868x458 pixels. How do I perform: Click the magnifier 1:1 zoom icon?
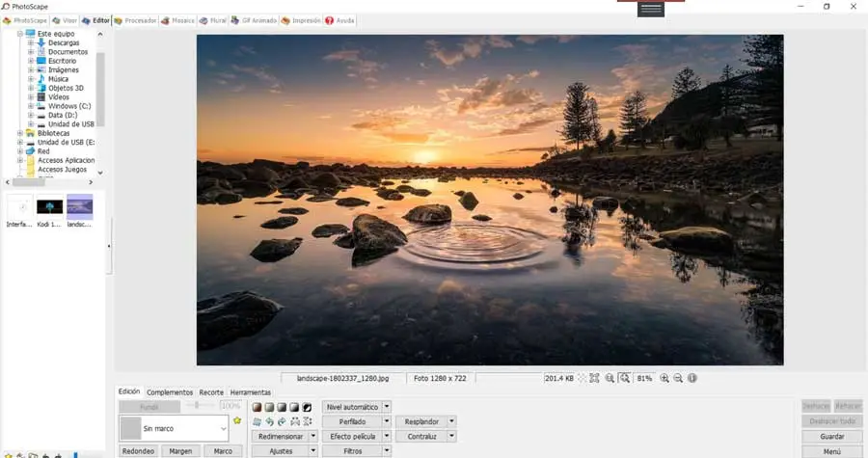click(x=610, y=378)
